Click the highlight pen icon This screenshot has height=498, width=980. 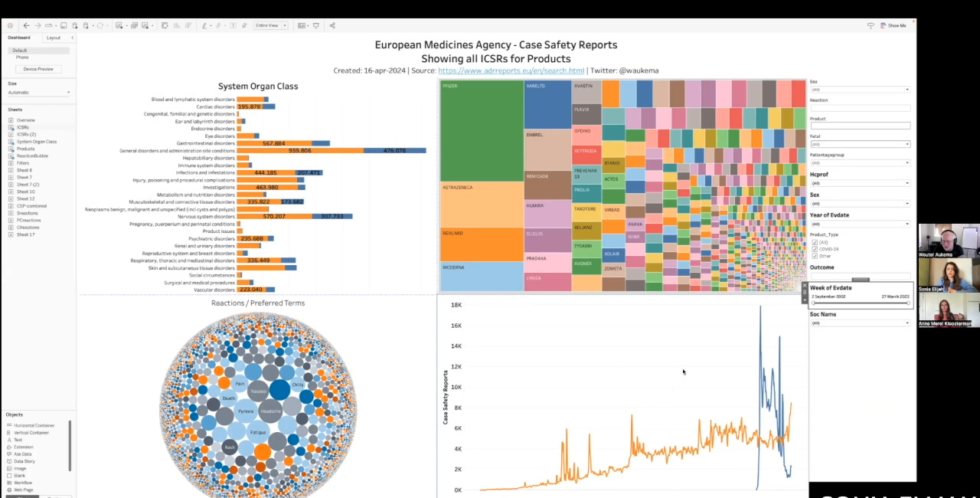click(206, 25)
